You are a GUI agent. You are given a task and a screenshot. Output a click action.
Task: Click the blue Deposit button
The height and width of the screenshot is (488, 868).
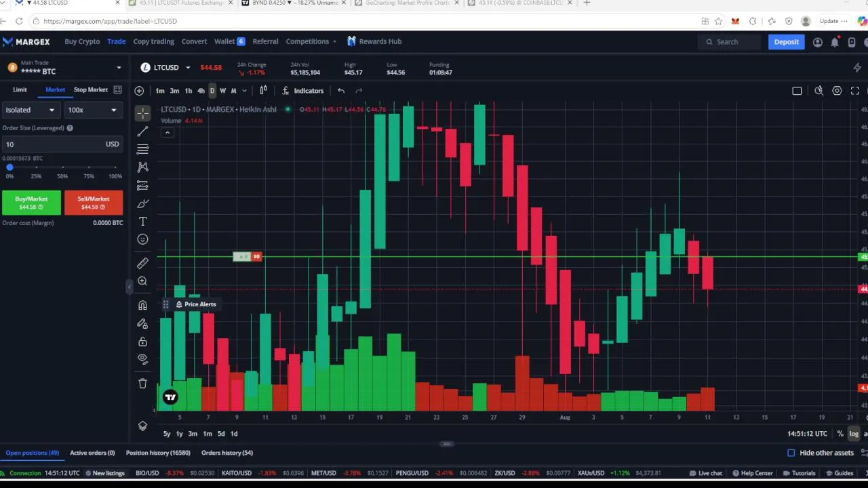click(787, 42)
